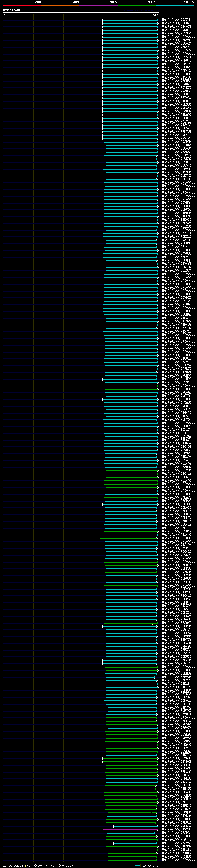Click label UniRef100_Q43432

coord(177,125)
